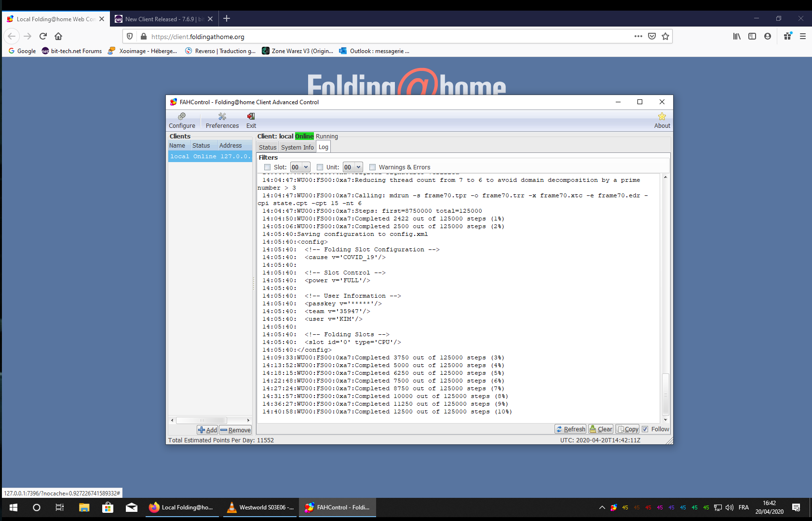
Task: Open page actions three-dots menu
Action: [x=638, y=36]
